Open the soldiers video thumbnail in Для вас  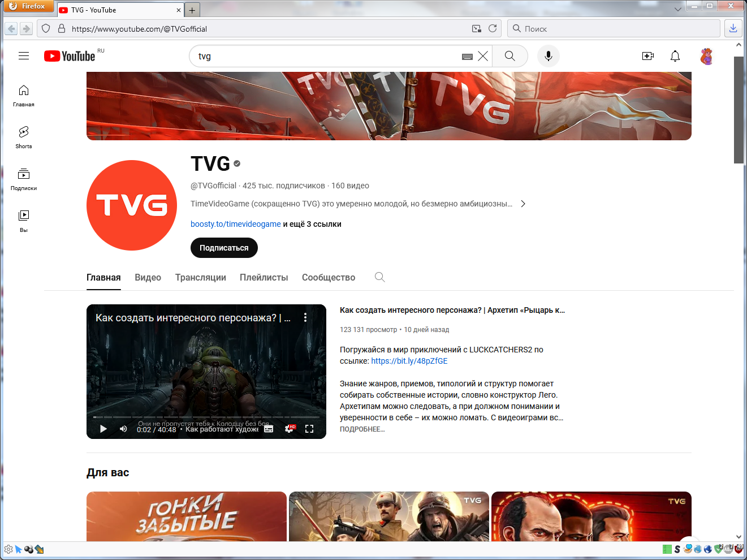tap(389, 516)
